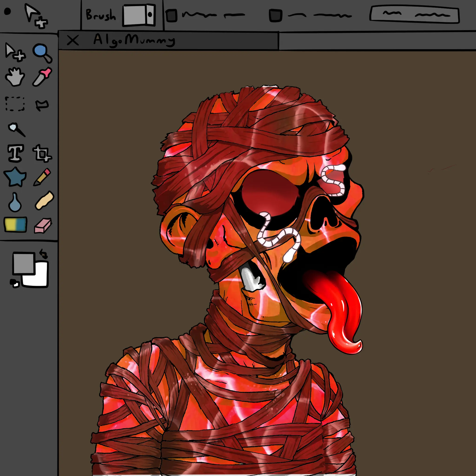Select the Gradient tool

[15, 225]
